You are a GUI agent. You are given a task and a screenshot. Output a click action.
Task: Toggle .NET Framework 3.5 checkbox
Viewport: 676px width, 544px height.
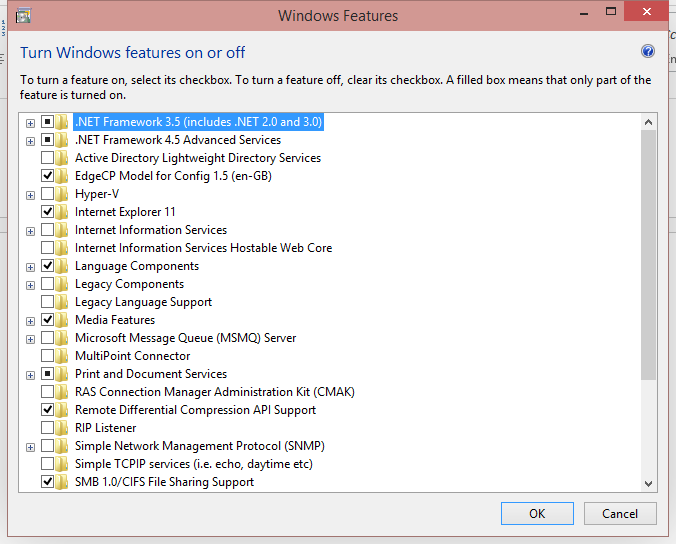(47, 122)
